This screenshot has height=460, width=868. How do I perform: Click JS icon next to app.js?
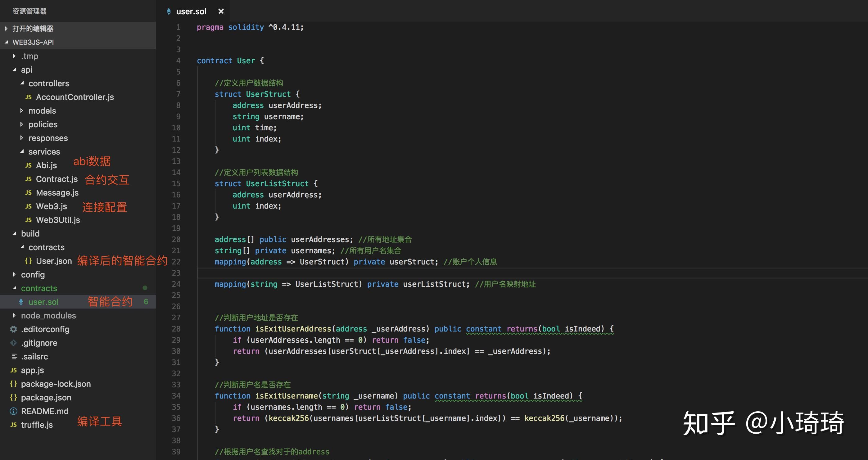click(13, 370)
